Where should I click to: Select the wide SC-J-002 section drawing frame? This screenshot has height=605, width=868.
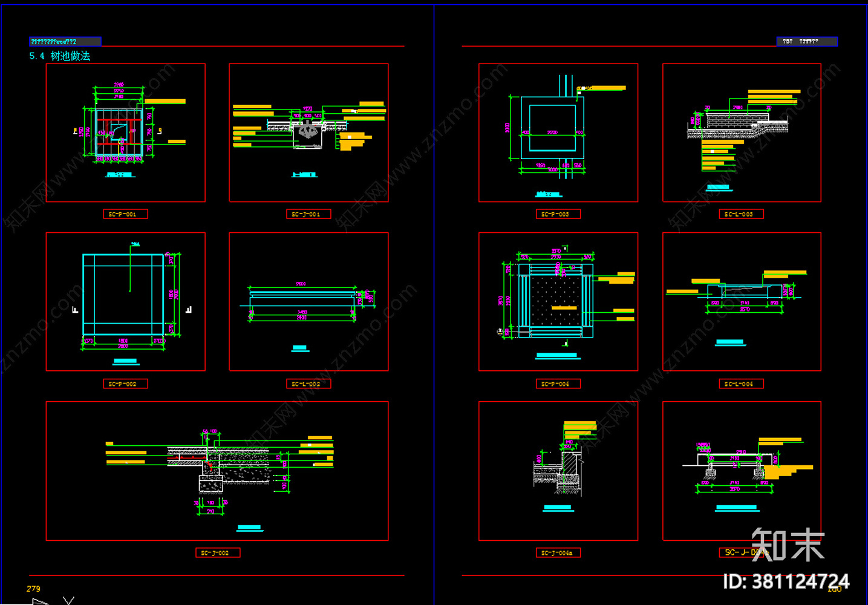(x=217, y=471)
